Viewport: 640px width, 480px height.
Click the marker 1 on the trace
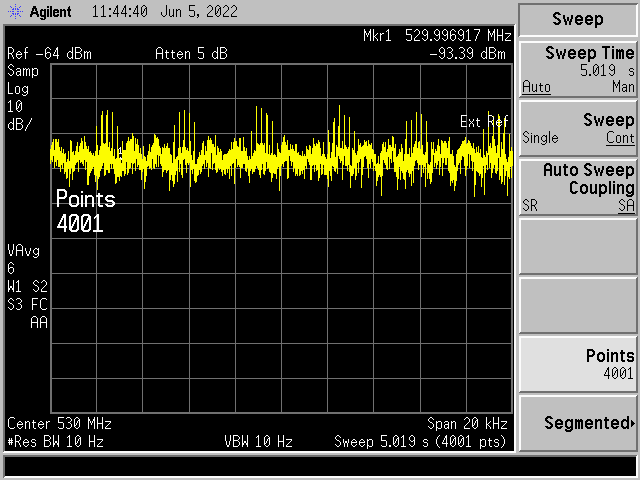coord(120,153)
